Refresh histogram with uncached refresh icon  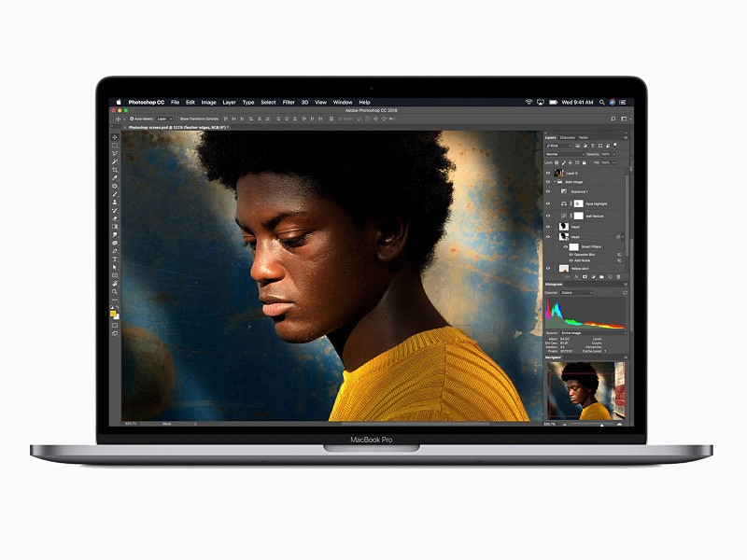(x=625, y=292)
